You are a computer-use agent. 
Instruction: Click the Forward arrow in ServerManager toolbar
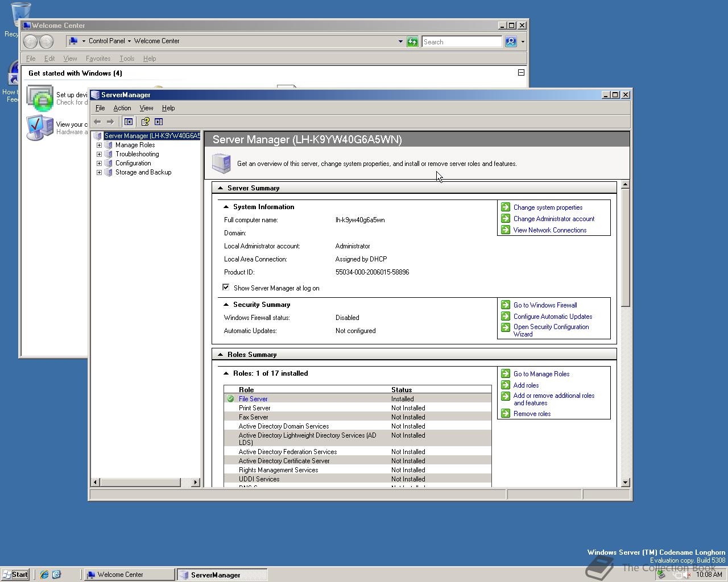110,122
